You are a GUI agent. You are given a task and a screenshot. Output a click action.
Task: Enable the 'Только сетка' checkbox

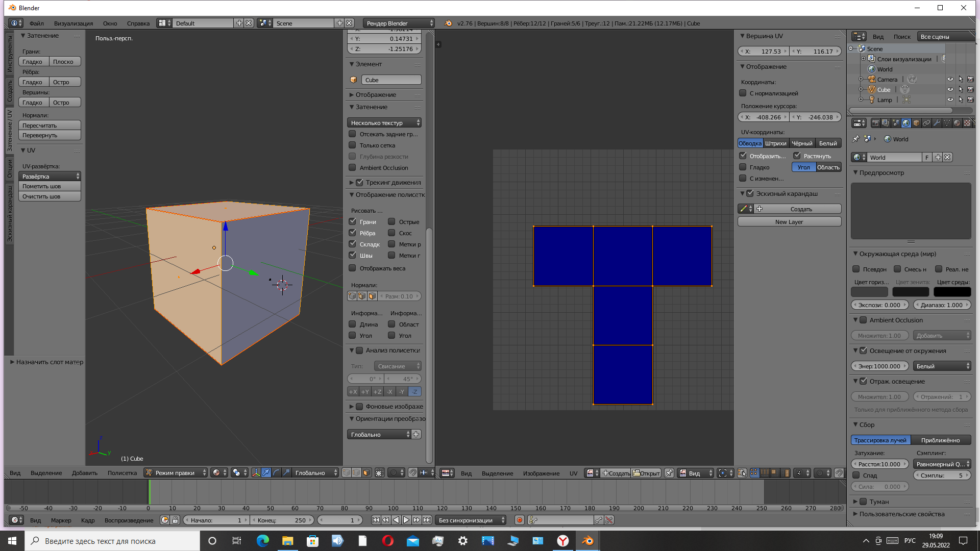tap(352, 145)
